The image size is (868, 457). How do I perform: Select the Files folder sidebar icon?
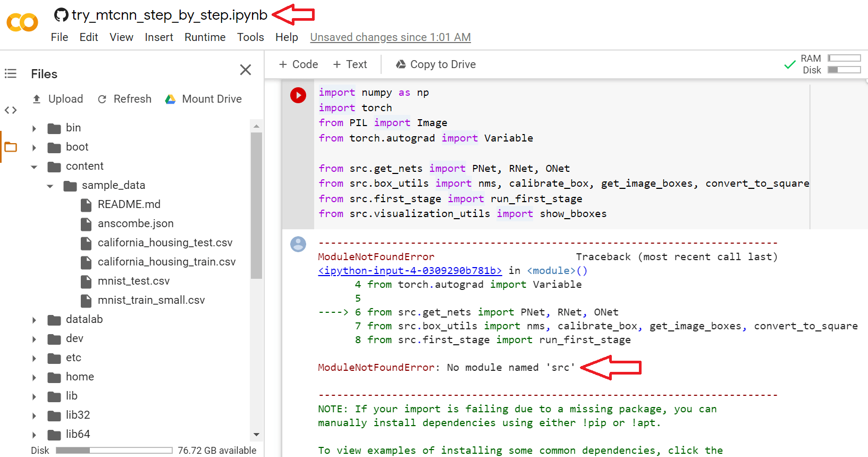point(11,147)
